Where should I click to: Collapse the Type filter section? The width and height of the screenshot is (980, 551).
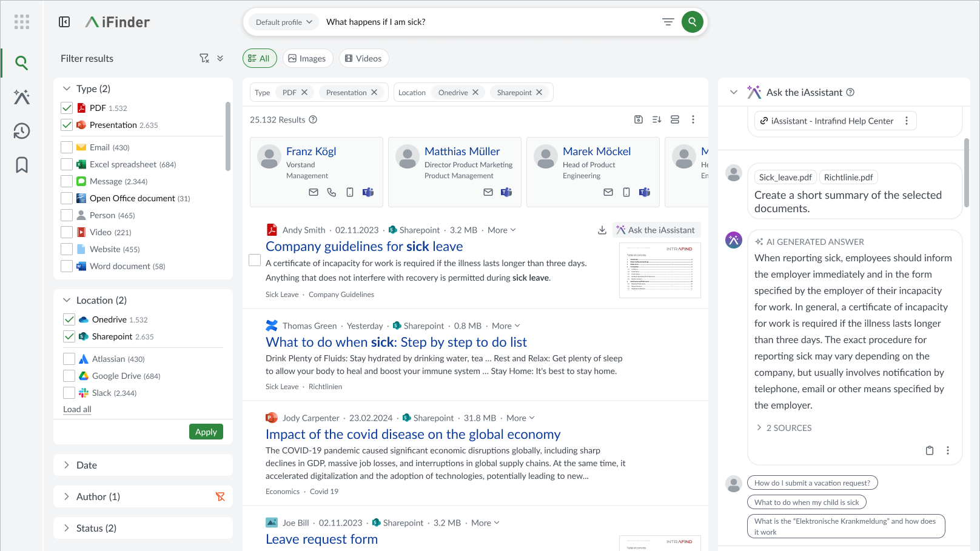(x=67, y=88)
